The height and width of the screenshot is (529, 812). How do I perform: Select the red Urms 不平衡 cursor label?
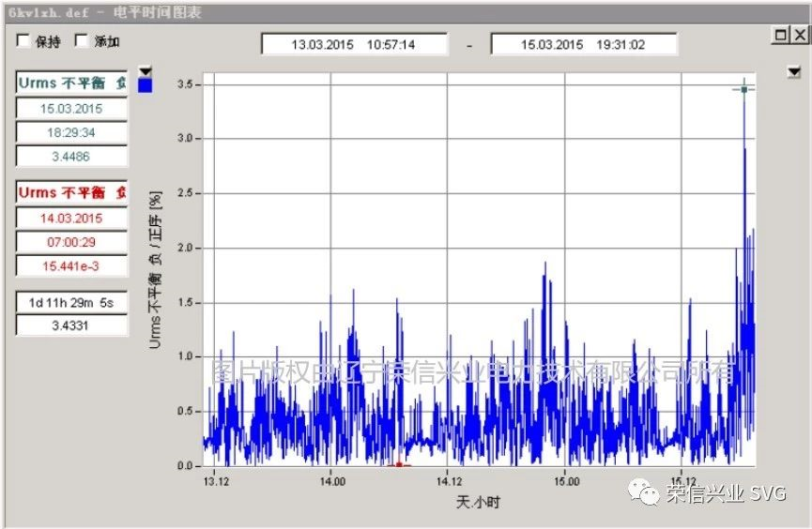(x=71, y=192)
